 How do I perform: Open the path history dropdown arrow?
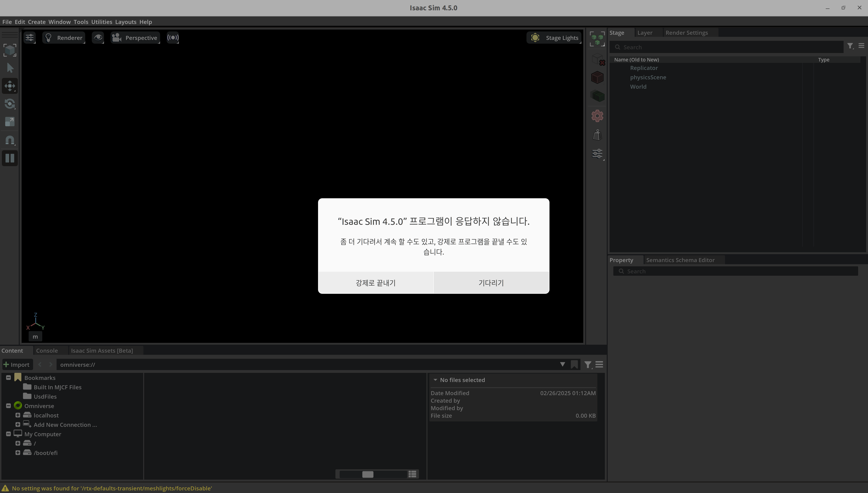[563, 364]
